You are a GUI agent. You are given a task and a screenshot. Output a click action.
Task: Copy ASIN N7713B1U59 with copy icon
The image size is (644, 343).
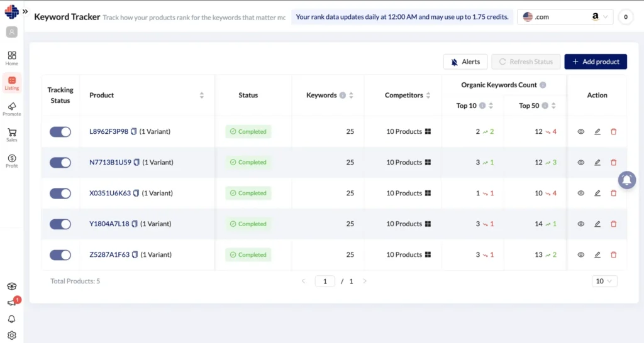136,162
